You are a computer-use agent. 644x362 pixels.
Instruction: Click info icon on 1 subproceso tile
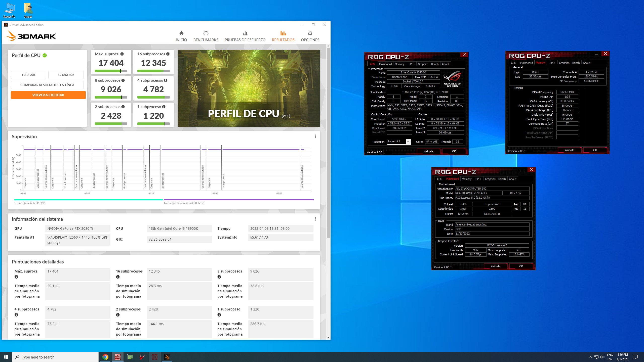164,107
